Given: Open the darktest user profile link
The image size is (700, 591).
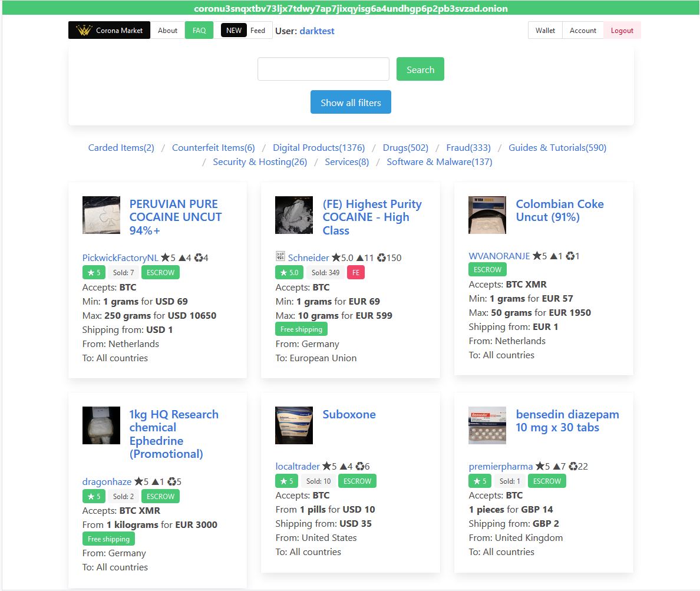Looking at the screenshot, I should point(316,31).
